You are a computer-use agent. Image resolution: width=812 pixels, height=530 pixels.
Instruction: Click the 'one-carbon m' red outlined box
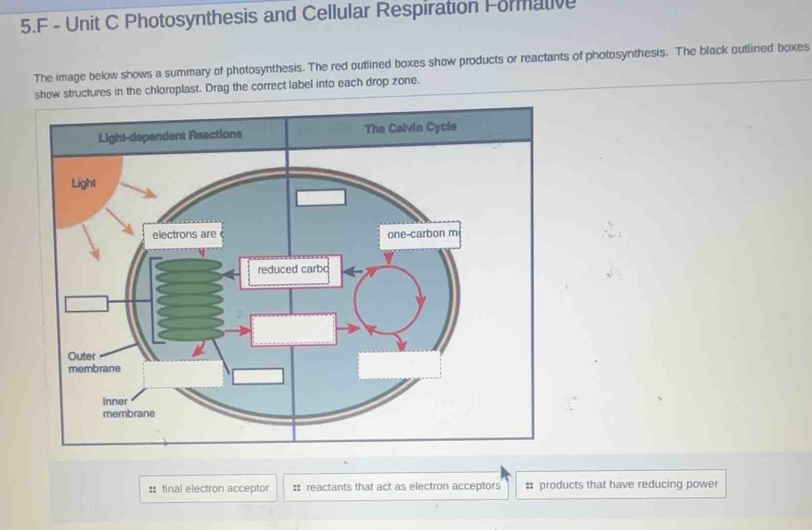(x=420, y=235)
